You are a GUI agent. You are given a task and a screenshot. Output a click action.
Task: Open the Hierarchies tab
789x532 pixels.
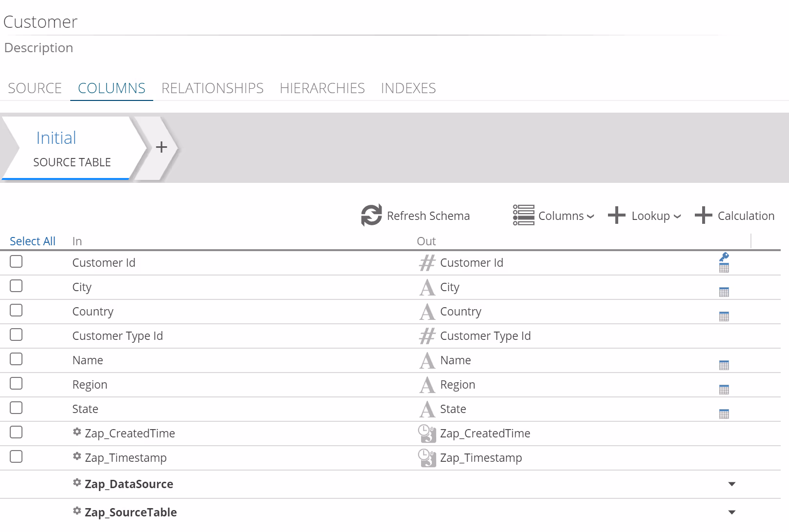(x=322, y=88)
